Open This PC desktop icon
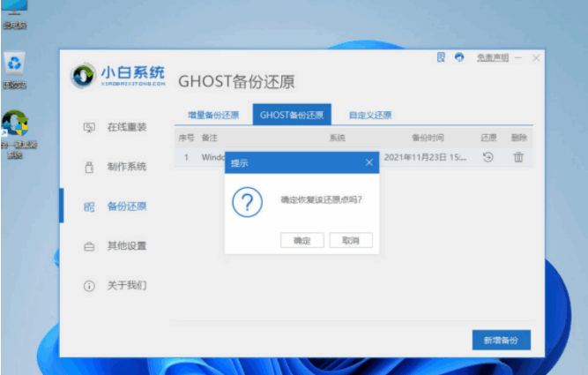Screen dimensions: 588x375 15,15
